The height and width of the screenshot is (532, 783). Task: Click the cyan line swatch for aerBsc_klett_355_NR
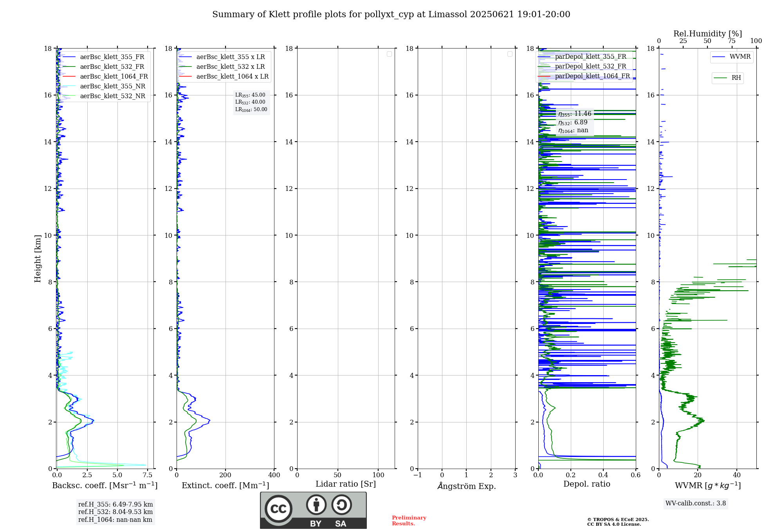69,86
